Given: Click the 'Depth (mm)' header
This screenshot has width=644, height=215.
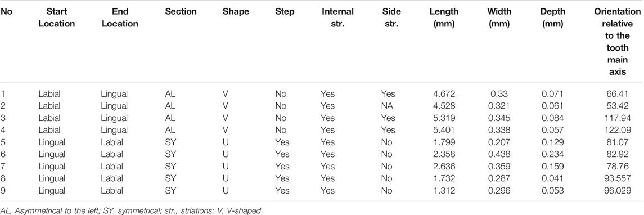Looking at the screenshot, I should [552, 17].
